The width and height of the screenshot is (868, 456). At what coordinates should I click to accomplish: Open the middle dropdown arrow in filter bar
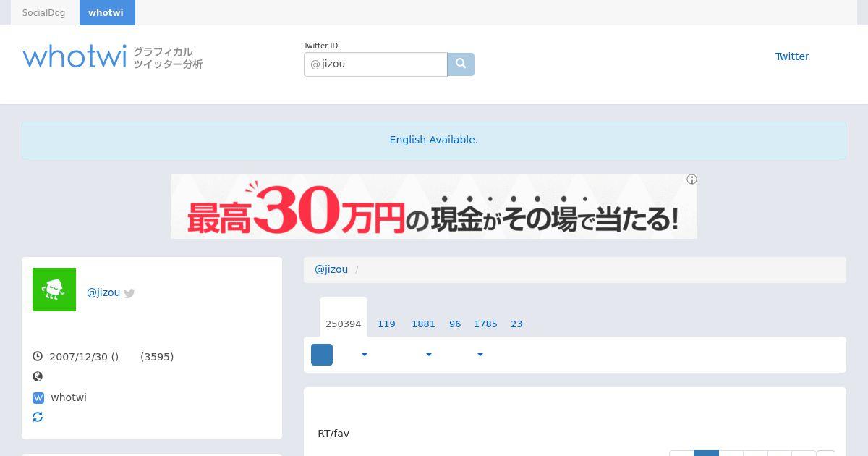tap(429, 355)
